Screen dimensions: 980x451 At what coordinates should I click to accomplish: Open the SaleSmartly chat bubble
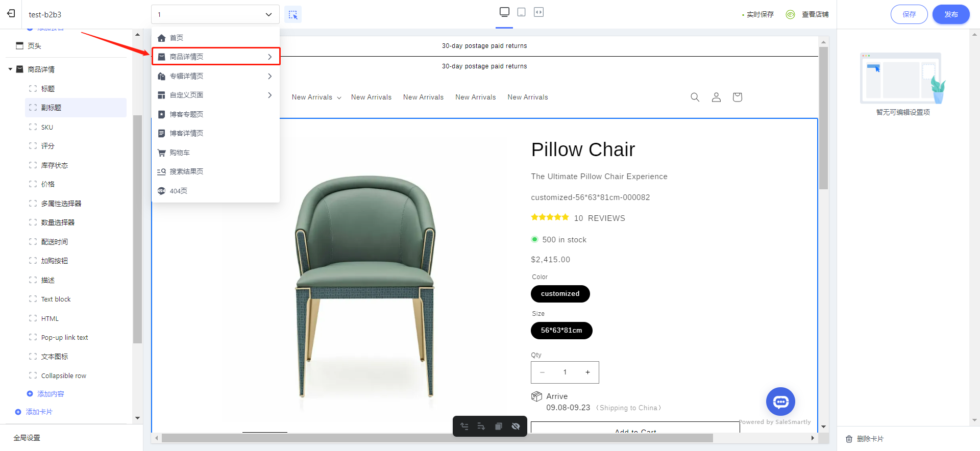click(x=780, y=402)
